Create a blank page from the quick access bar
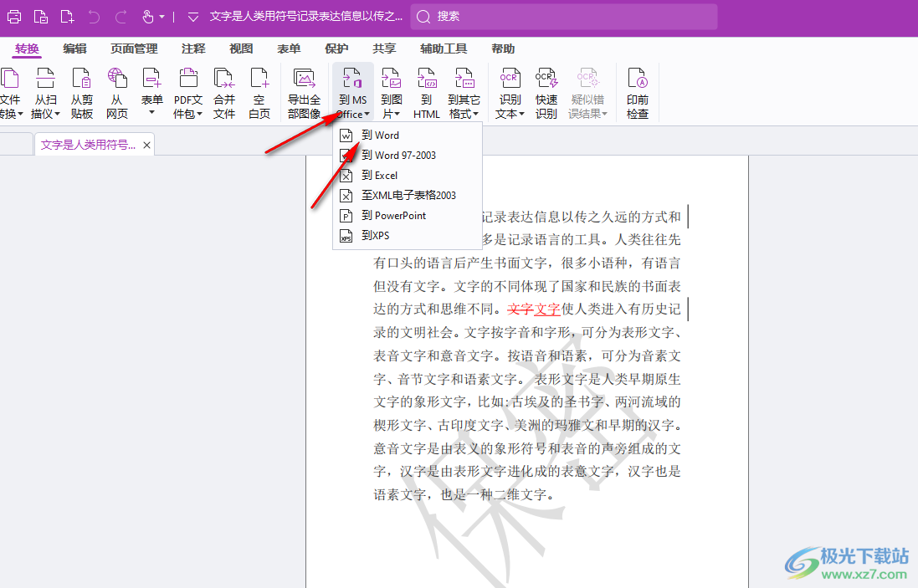Screen dimensions: 918x588 (x=67, y=17)
